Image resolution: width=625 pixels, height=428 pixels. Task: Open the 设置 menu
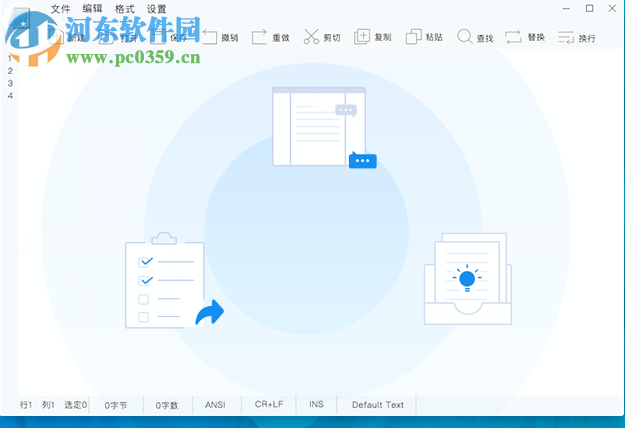(x=156, y=9)
